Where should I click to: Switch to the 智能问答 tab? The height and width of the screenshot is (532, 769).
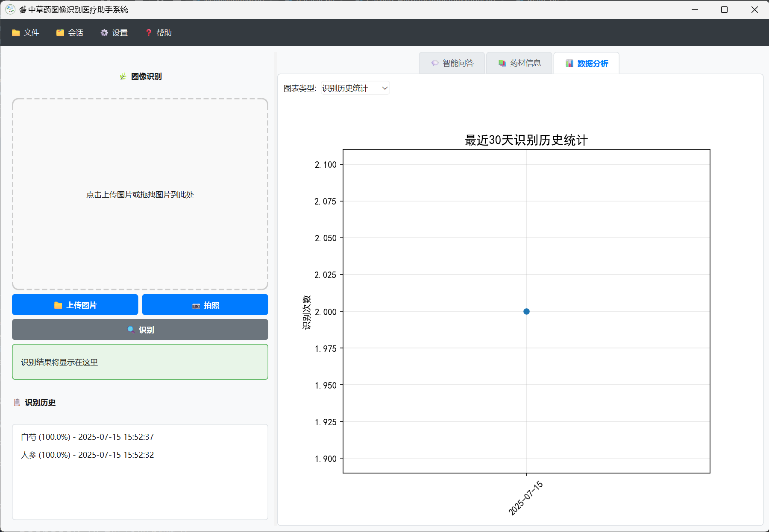(452, 63)
